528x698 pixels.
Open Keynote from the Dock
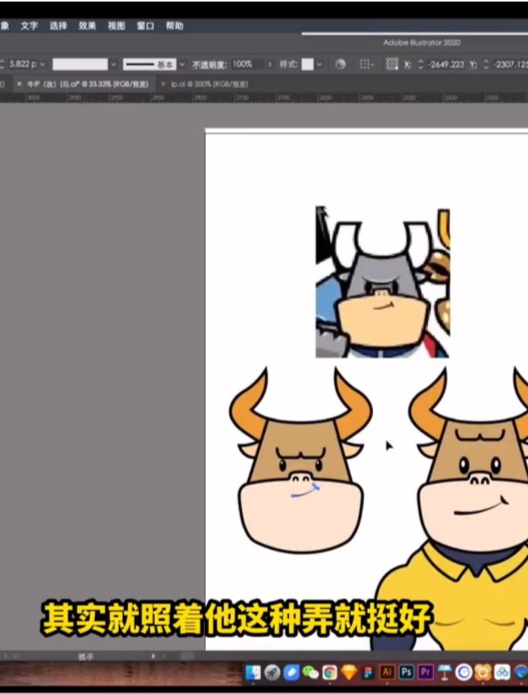click(444, 672)
